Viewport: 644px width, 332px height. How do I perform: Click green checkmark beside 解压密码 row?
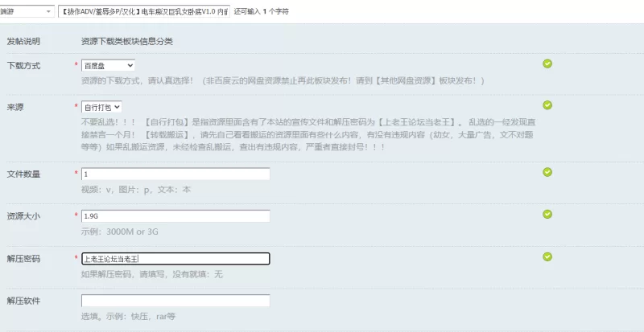(x=547, y=256)
